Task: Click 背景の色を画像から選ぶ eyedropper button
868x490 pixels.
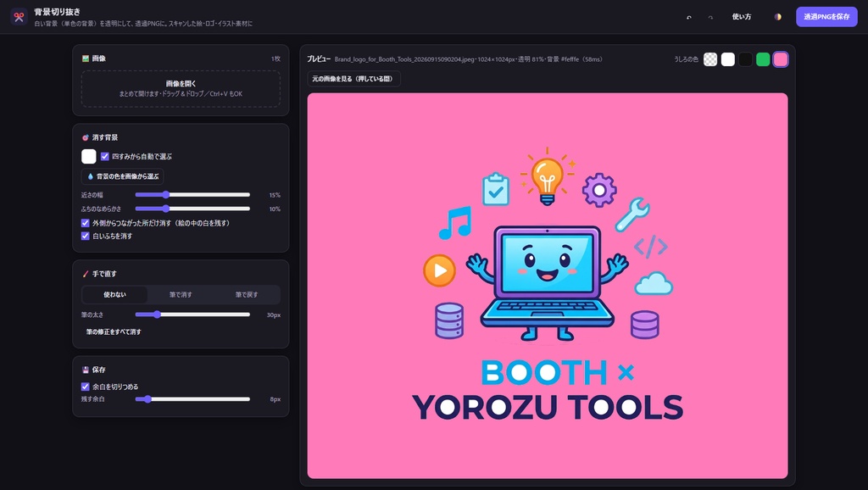Action: point(122,176)
